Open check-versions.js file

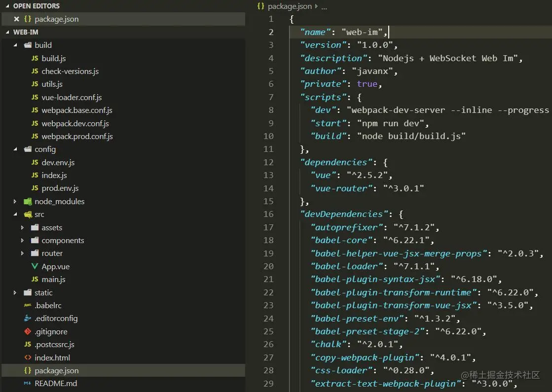(x=70, y=71)
